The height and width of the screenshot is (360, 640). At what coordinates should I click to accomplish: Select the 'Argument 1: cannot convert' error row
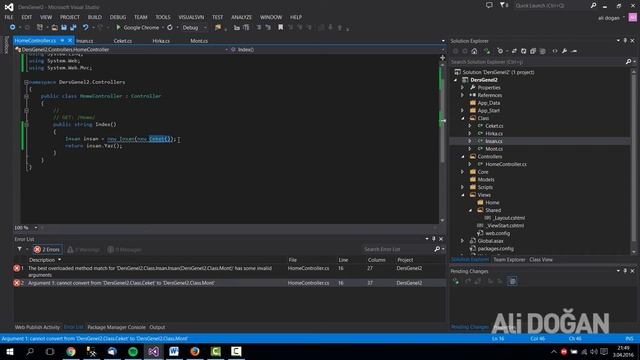(x=229, y=282)
